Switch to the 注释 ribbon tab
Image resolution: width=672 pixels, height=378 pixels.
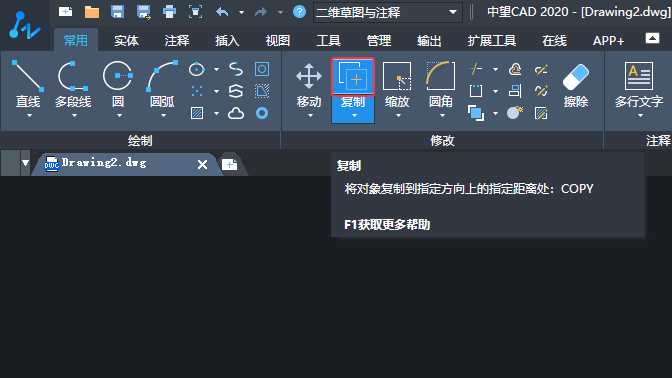[x=177, y=41]
